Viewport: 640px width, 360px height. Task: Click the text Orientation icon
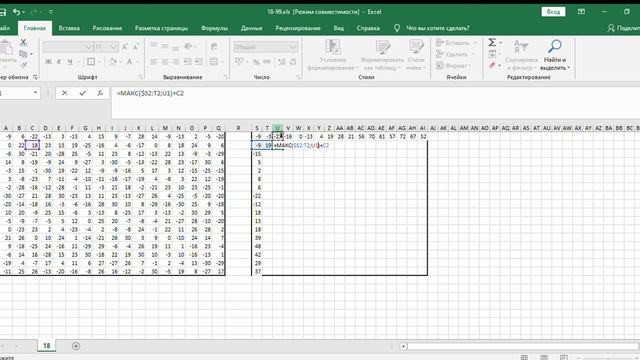tap(188, 46)
